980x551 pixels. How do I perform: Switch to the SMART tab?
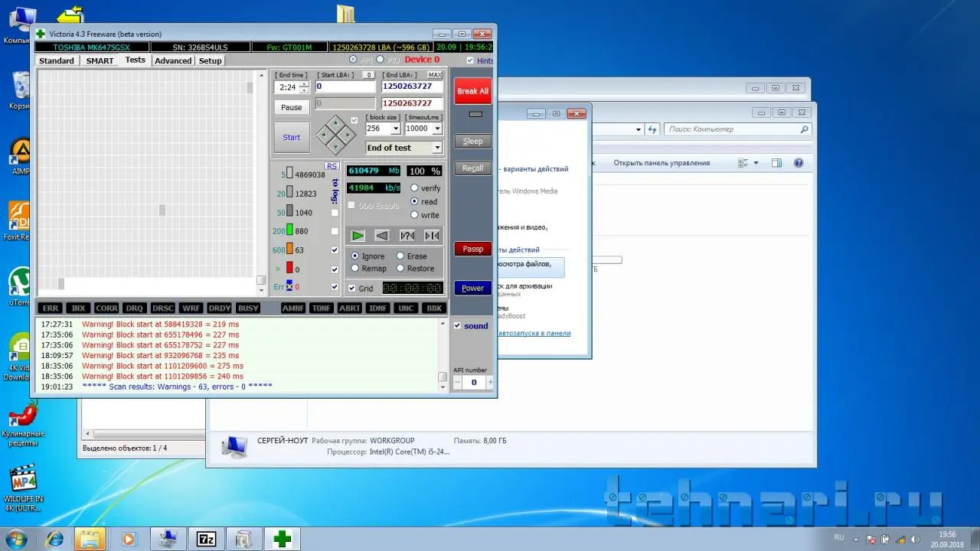point(100,60)
